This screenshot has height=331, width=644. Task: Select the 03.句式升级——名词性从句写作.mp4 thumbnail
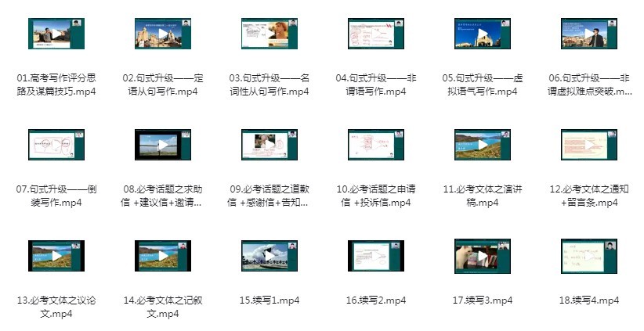[x=270, y=34]
